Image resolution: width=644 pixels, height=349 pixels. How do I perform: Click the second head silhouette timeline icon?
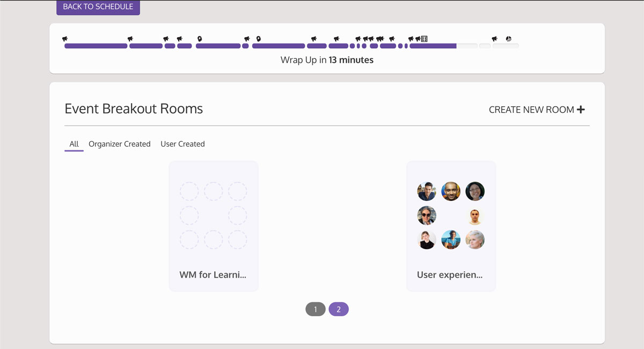pos(258,39)
